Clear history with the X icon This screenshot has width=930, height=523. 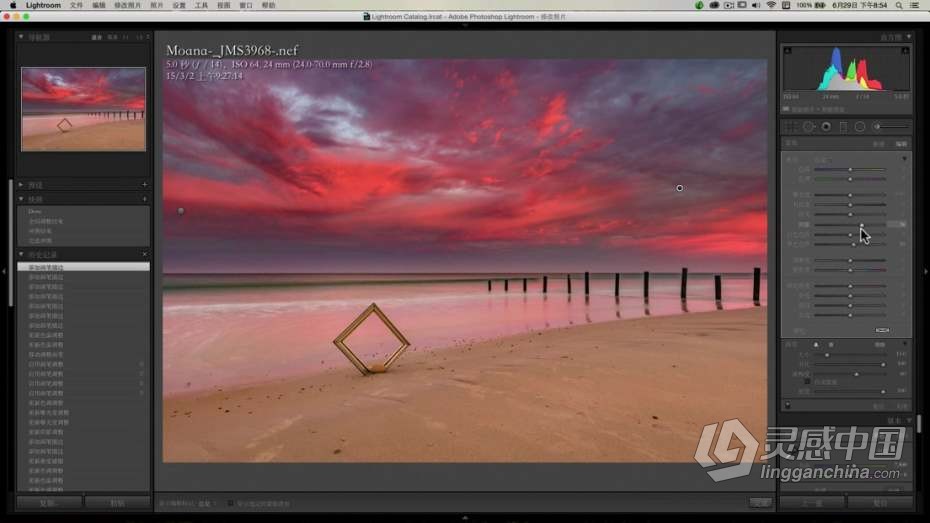point(144,254)
